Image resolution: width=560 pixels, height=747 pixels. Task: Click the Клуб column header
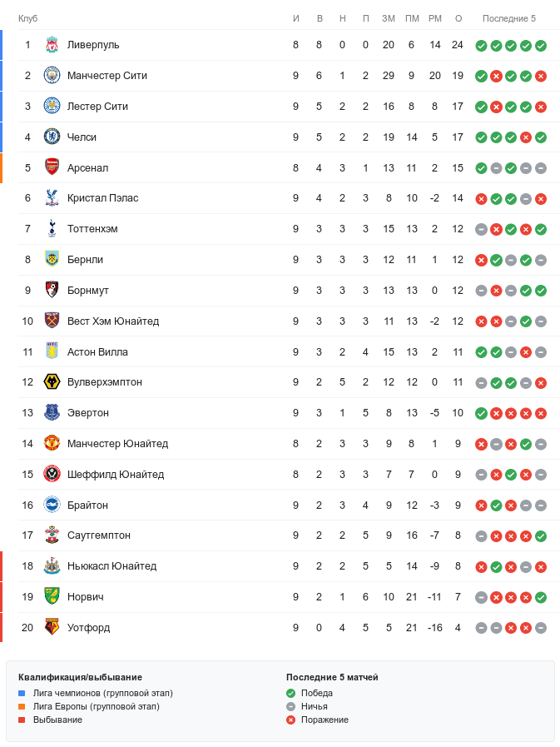coord(28,18)
